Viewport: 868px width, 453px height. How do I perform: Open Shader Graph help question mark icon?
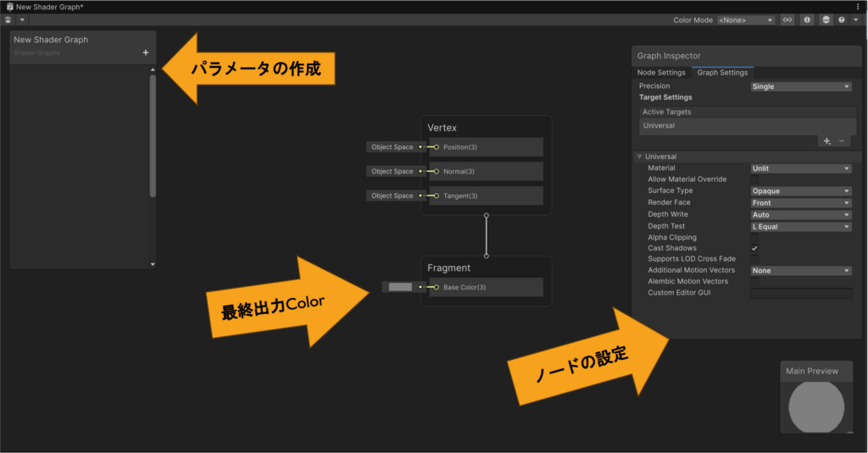coord(842,19)
